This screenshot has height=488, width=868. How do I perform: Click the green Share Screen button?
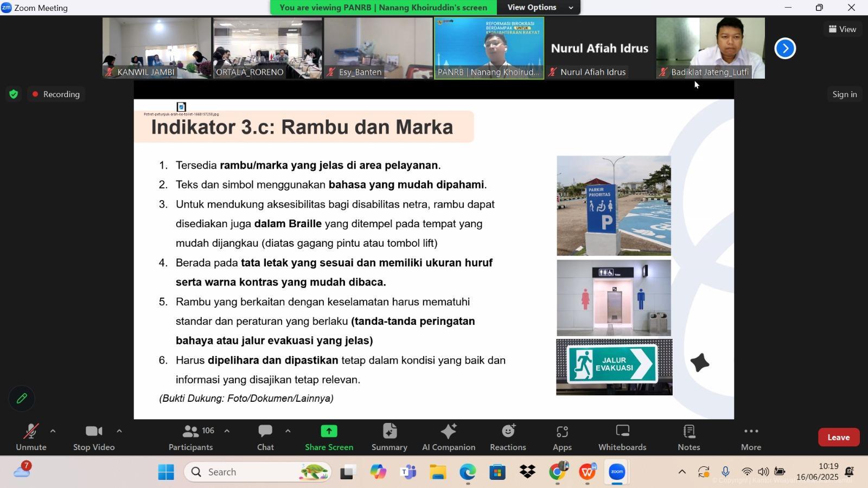[329, 437]
